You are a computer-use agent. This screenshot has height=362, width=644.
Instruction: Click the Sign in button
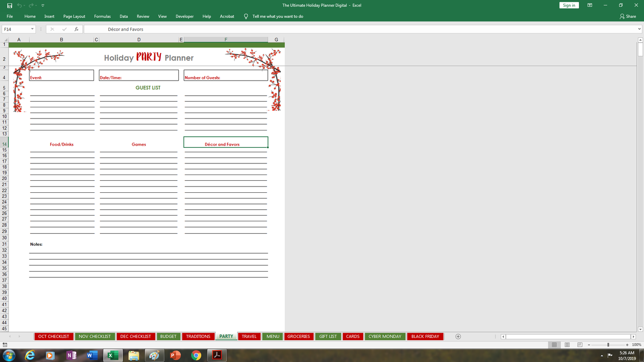(x=569, y=5)
